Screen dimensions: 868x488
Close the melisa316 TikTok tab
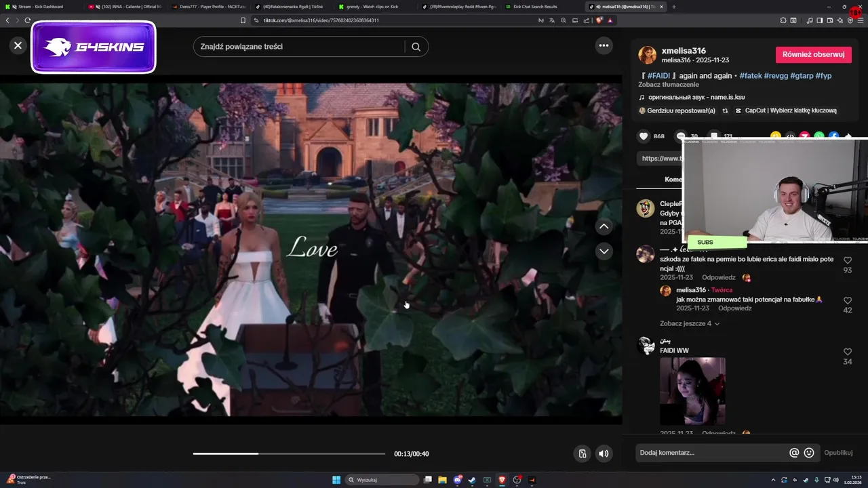click(663, 6)
